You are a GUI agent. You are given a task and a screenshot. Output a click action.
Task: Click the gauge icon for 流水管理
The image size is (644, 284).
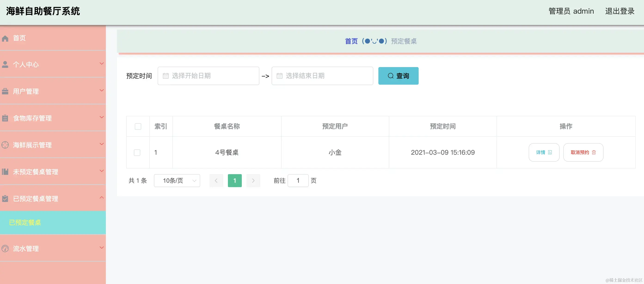[x=5, y=248]
